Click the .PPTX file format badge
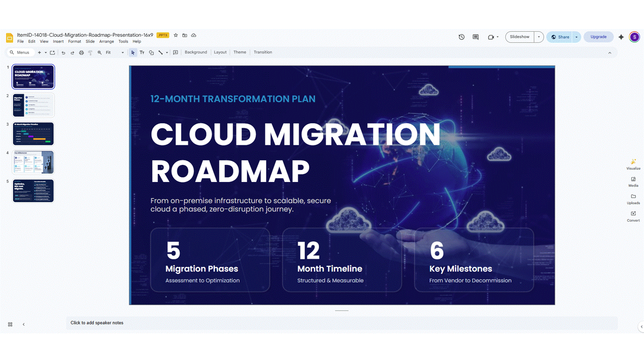 [x=163, y=35]
